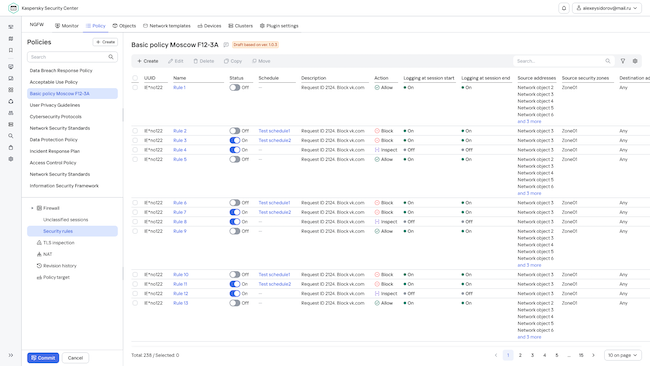Open the notifications bell icon
The image size is (650, 366).
point(564,8)
